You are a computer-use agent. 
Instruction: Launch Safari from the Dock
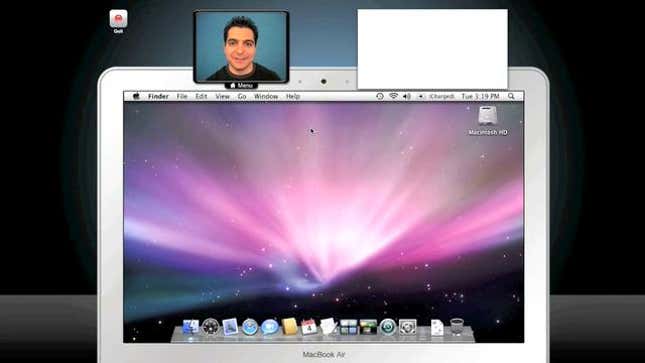click(x=250, y=327)
